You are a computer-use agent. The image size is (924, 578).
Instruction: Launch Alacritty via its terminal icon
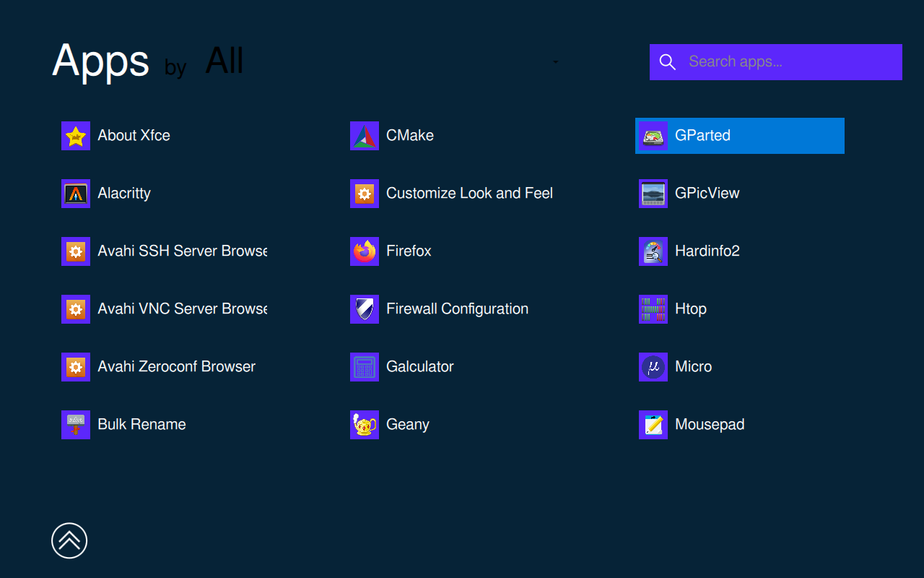point(76,194)
